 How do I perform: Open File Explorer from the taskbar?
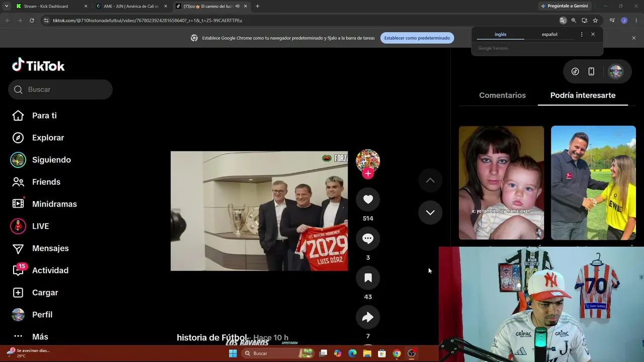(367, 353)
